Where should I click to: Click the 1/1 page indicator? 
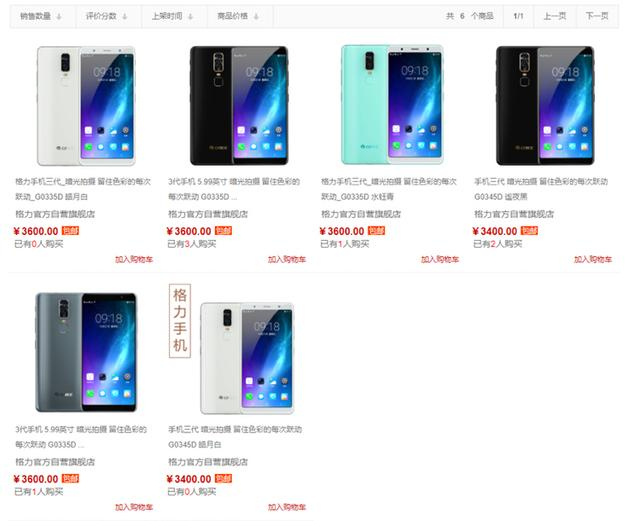[518, 16]
